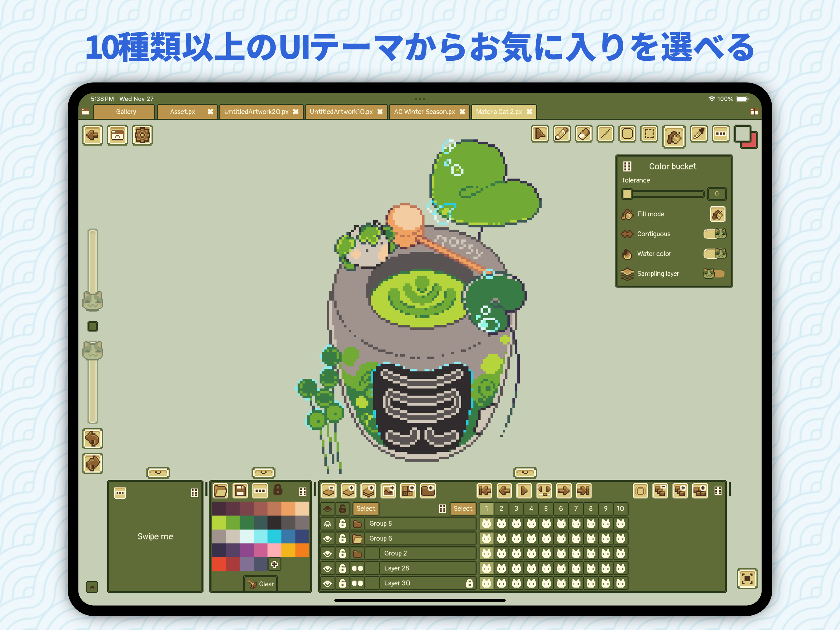Image resolution: width=840 pixels, height=630 pixels.
Task: Click the Tolerance slider handle
Action: [x=627, y=194]
